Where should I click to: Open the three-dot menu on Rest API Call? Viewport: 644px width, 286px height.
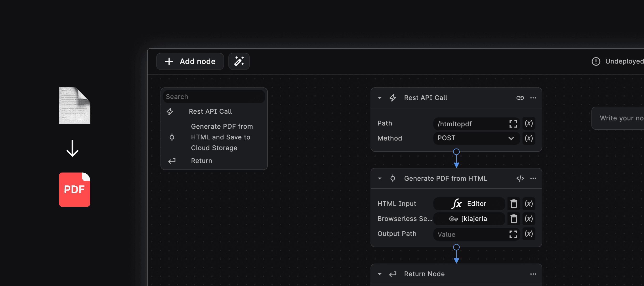[x=533, y=98]
